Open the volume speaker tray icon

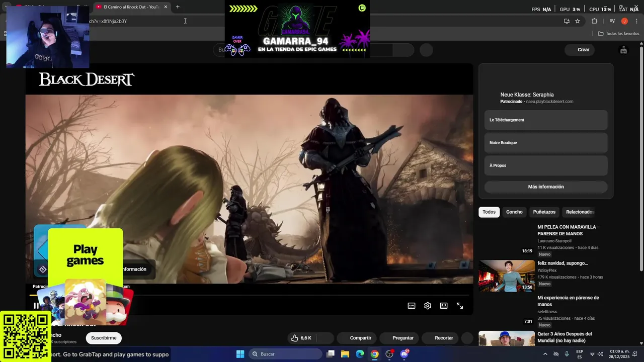[x=600, y=354]
